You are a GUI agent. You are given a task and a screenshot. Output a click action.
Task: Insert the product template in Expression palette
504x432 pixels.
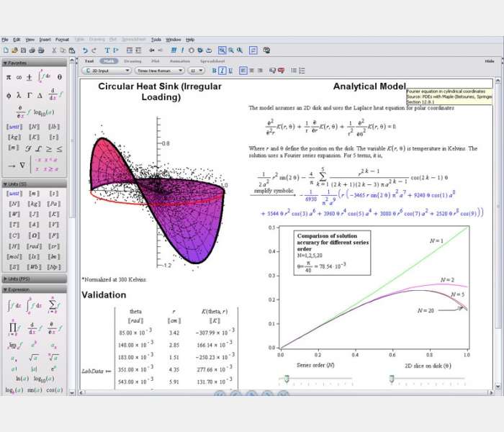point(13,328)
